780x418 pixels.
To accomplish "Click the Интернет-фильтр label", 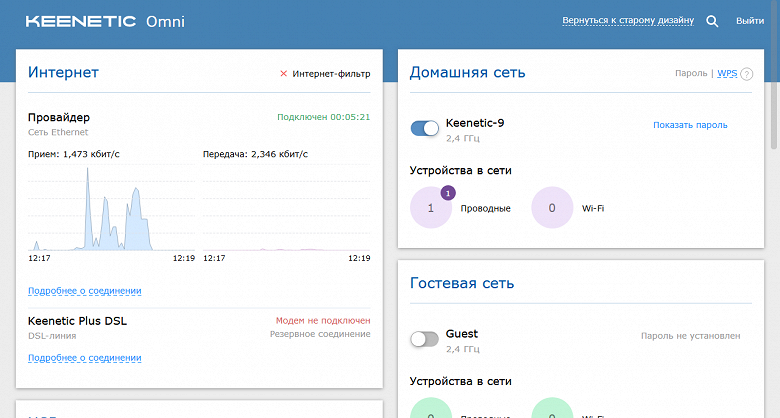I will click(x=331, y=74).
